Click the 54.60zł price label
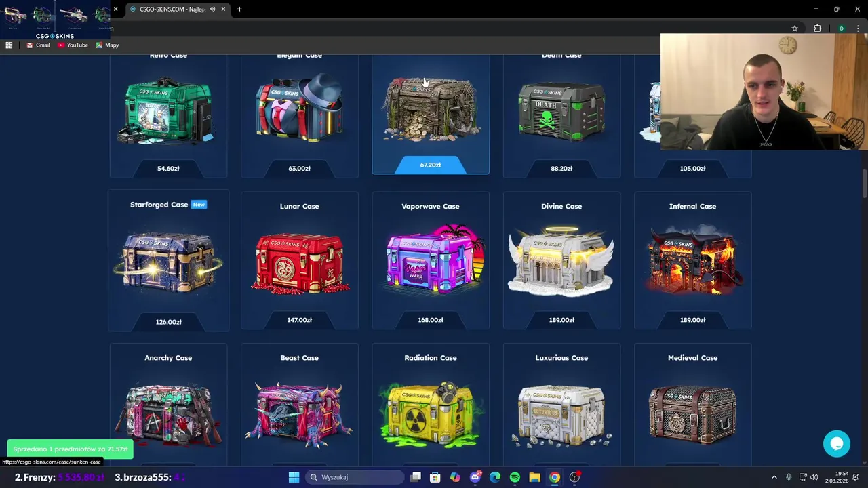868x488 pixels. coord(168,168)
